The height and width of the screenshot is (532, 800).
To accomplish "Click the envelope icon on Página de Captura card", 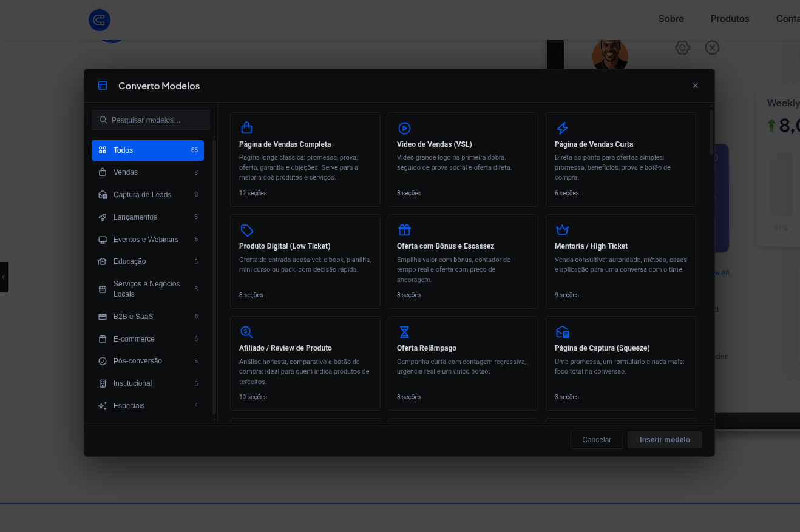I will click(562, 332).
